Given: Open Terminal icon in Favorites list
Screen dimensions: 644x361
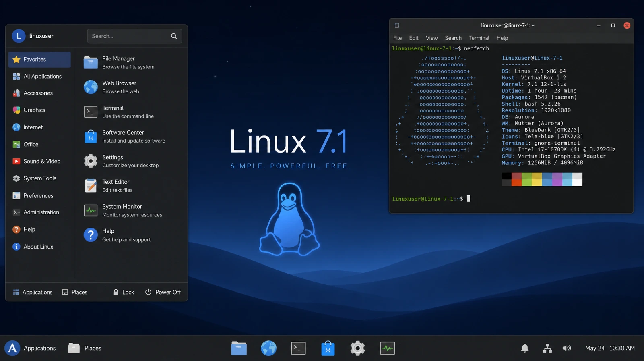Looking at the screenshot, I should [x=91, y=112].
